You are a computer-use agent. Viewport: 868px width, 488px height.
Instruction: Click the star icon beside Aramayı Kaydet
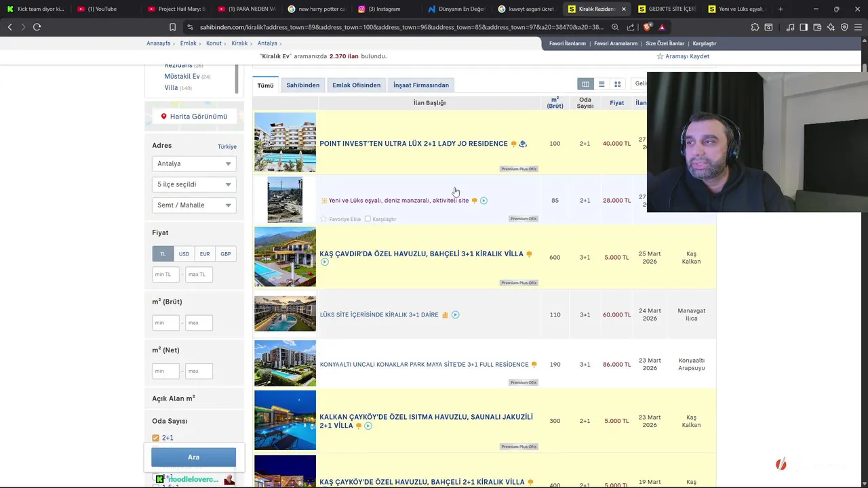pyautogui.click(x=660, y=56)
